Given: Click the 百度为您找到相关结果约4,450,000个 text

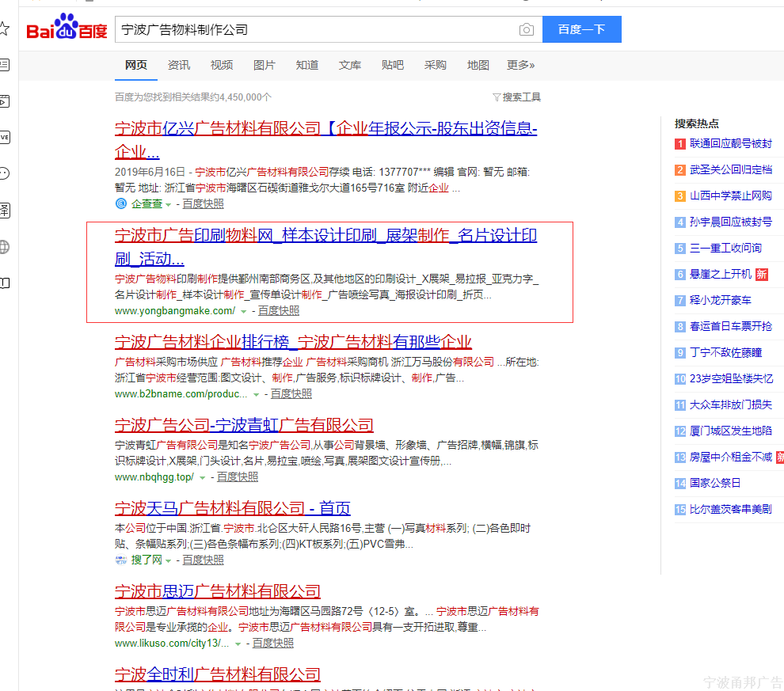Looking at the screenshot, I should click(193, 97).
